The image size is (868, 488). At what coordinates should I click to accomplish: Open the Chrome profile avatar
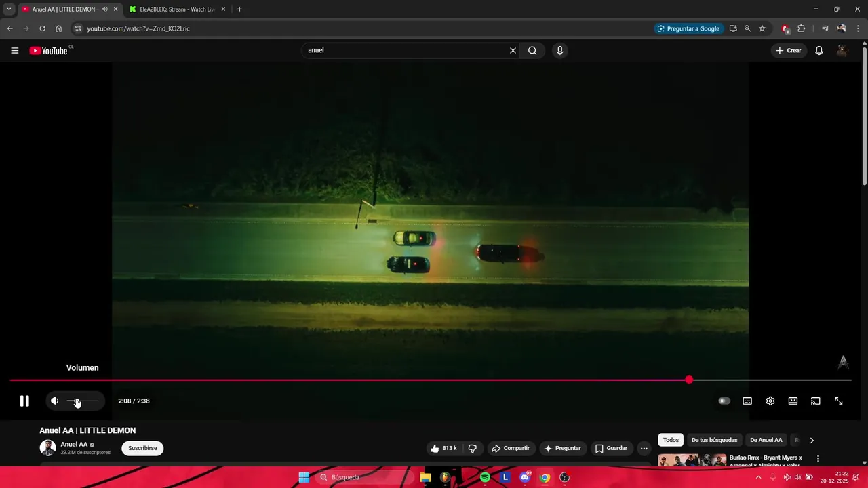(x=842, y=28)
